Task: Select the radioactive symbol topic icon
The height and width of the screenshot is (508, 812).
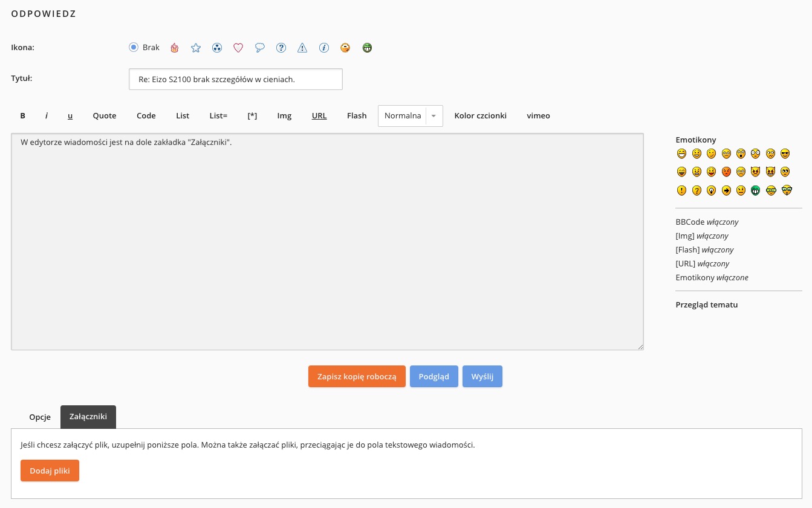Action: (217, 48)
